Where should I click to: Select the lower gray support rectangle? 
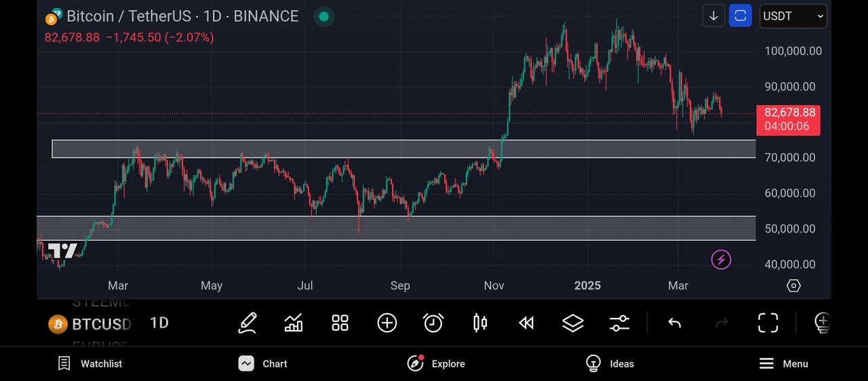[x=396, y=228]
